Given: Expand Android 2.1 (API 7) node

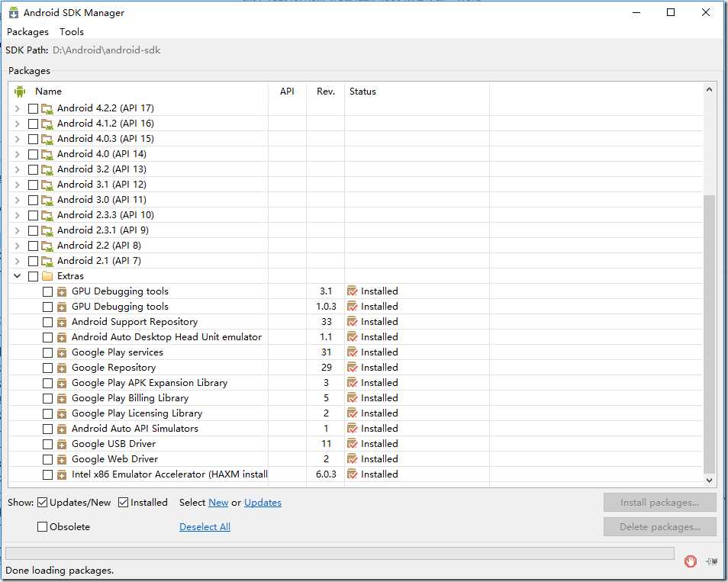Looking at the screenshot, I should tap(18, 262).
